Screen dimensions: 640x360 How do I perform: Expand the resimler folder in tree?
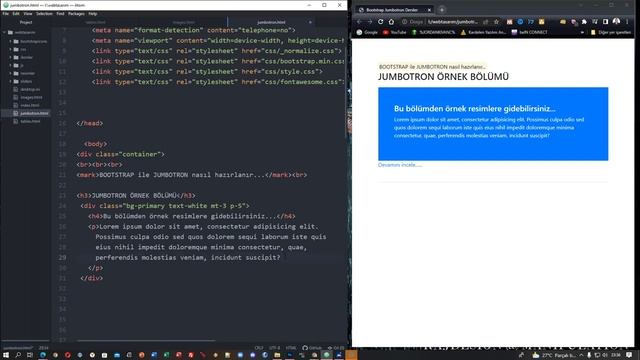click(11, 73)
